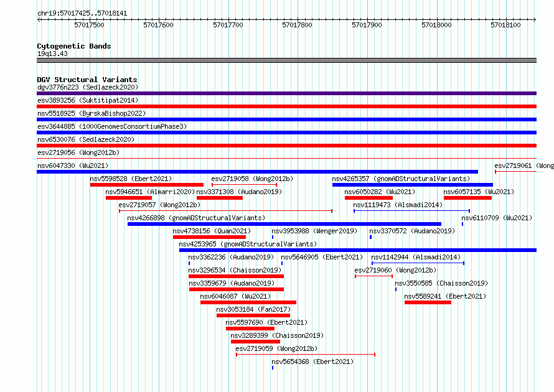Open esv3644885 (1000GenomesConsortiumPhase3) entry
554x392 pixels.
[x=112, y=126]
